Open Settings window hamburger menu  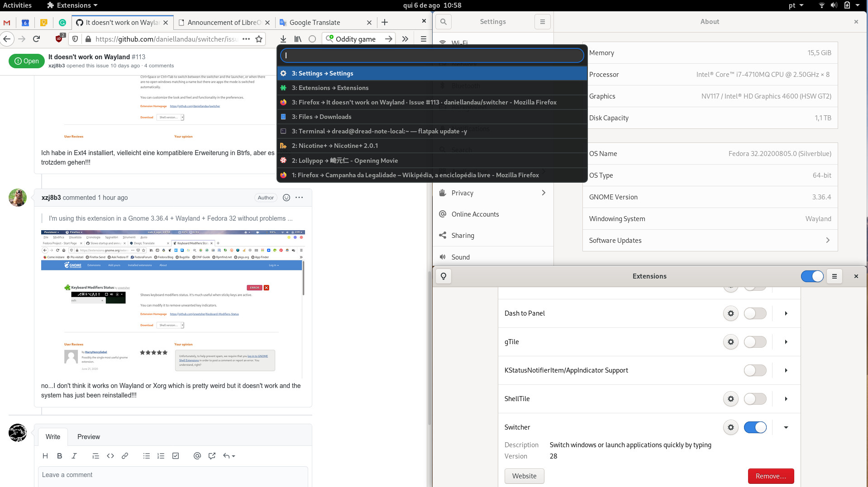(543, 22)
